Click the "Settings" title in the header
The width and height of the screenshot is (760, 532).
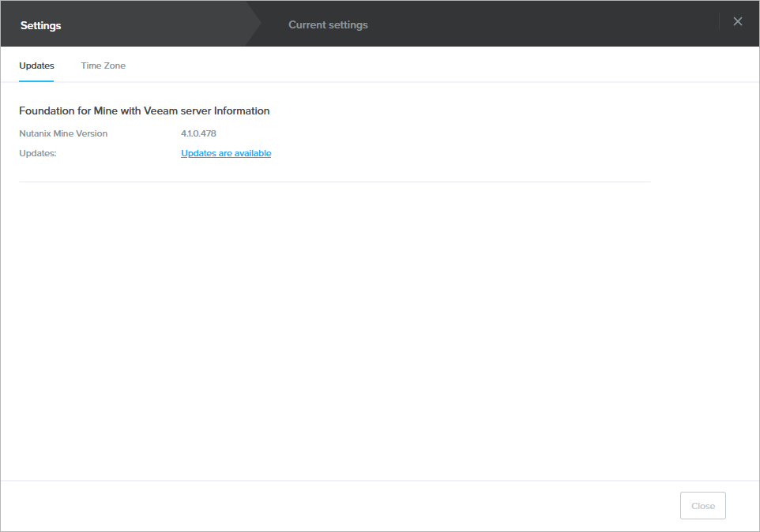tap(41, 26)
